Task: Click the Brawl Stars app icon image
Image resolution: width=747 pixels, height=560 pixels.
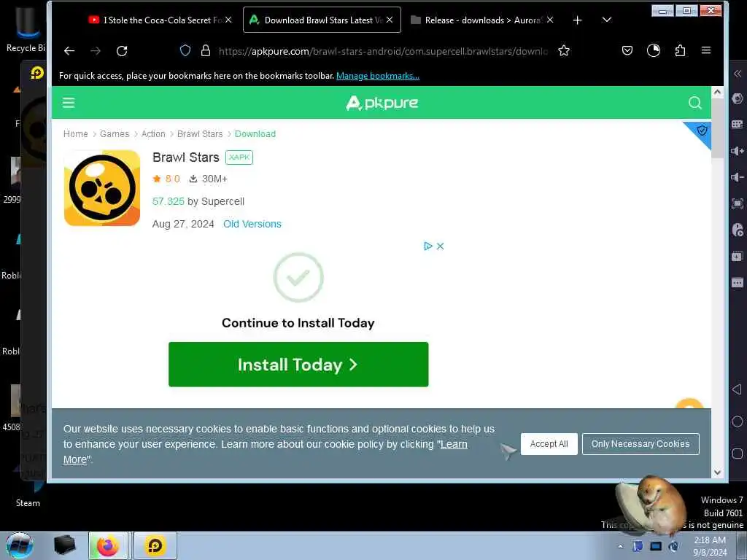Action: pos(102,187)
